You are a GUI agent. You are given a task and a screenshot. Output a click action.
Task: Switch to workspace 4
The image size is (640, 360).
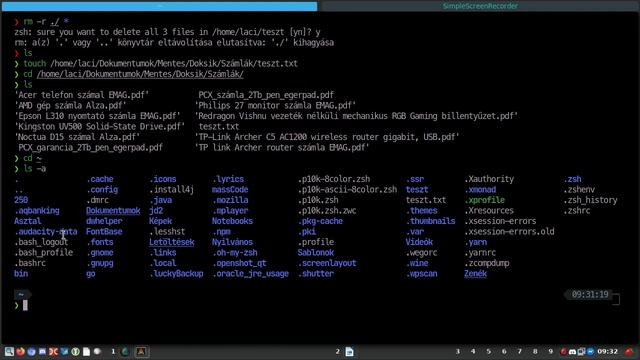tap(473, 351)
